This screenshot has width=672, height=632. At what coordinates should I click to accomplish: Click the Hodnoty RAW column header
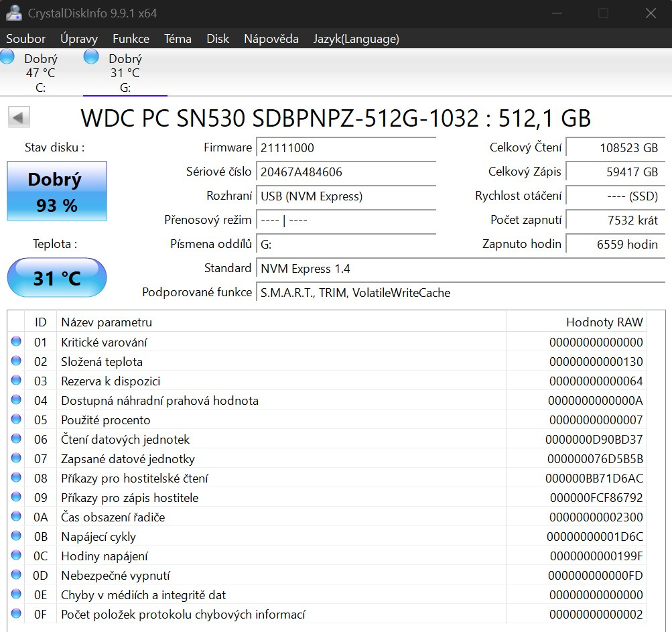576,322
